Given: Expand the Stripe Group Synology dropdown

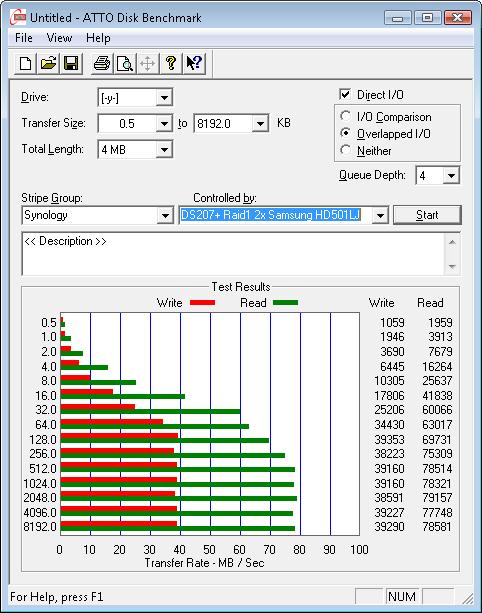Looking at the screenshot, I should pos(165,215).
